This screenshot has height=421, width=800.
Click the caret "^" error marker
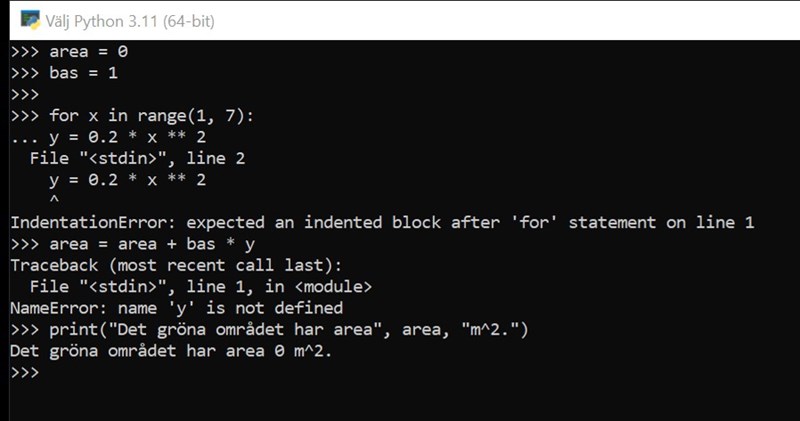pyautogui.click(x=54, y=200)
